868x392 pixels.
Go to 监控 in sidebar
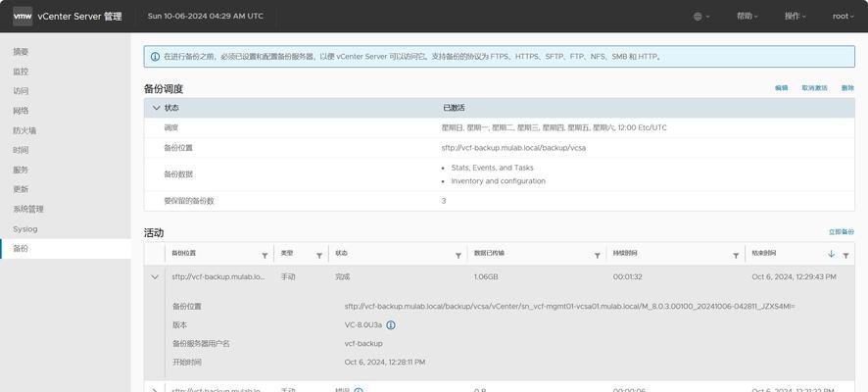(21, 72)
